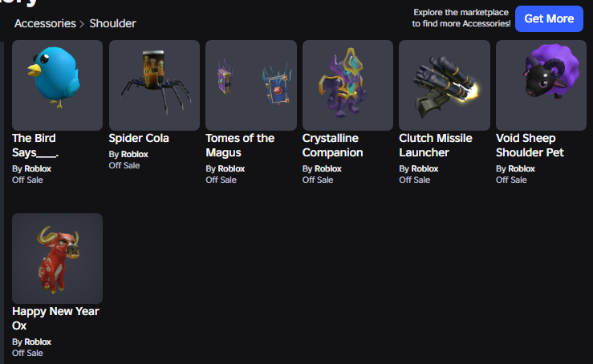
Task: Open Crystalline Companion title link
Action: [332, 145]
